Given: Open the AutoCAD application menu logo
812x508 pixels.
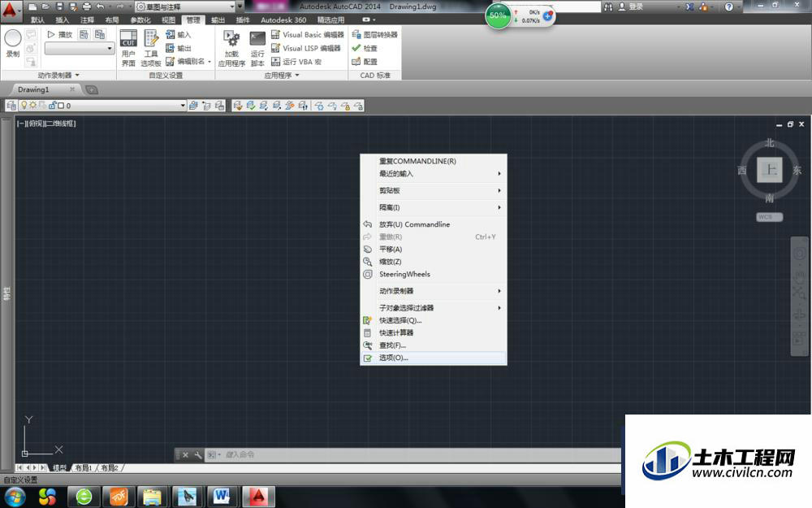Looking at the screenshot, I should pyautogui.click(x=10, y=11).
